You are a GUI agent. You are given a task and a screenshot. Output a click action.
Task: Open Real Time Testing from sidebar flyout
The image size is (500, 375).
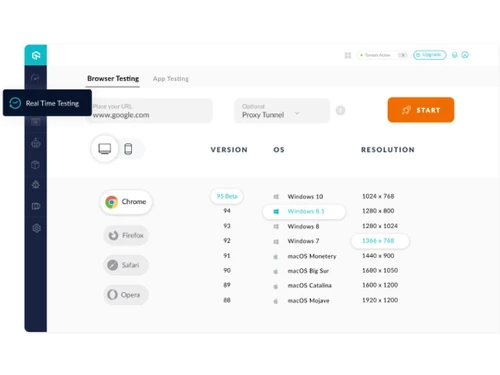pyautogui.click(x=47, y=103)
